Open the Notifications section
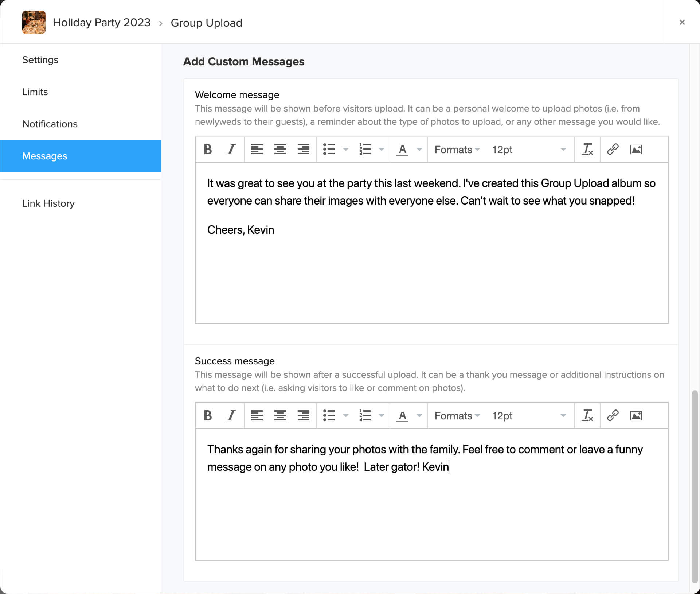The width and height of the screenshot is (700, 594). (x=50, y=124)
